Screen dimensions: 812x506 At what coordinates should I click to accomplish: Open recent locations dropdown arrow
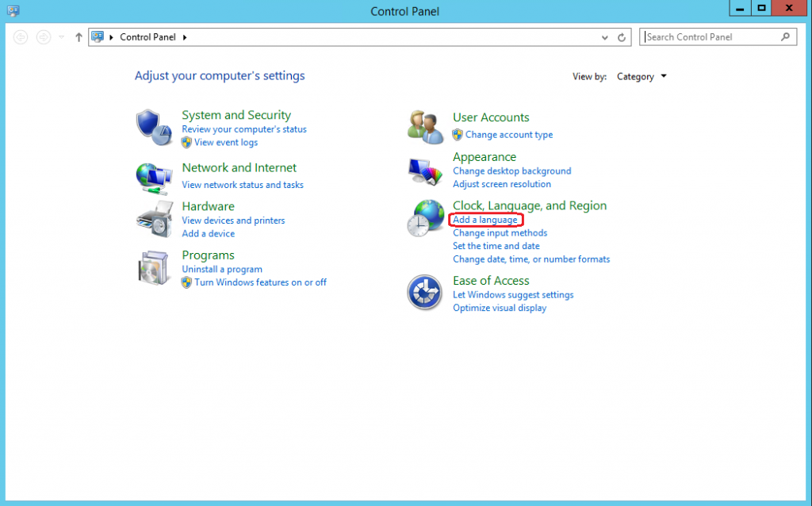coord(61,37)
